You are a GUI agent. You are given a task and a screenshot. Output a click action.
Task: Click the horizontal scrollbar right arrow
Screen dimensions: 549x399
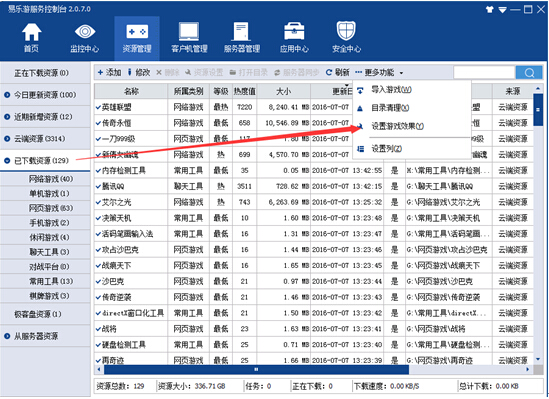[x=528, y=369]
